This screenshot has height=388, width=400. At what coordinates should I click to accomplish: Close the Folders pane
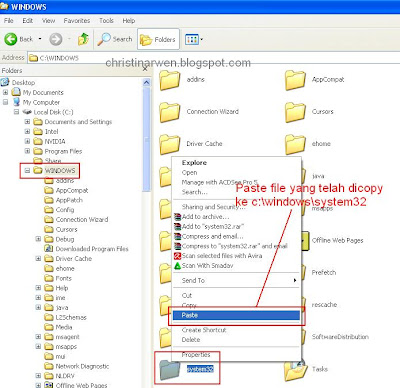click(145, 69)
